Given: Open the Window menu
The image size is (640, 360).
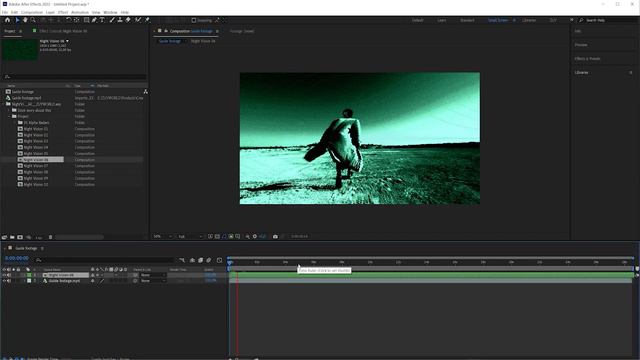Looking at the screenshot, I should click(110, 12).
